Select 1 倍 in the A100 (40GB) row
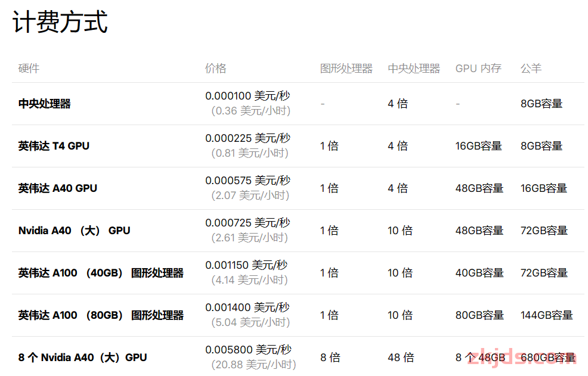 [329, 273]
